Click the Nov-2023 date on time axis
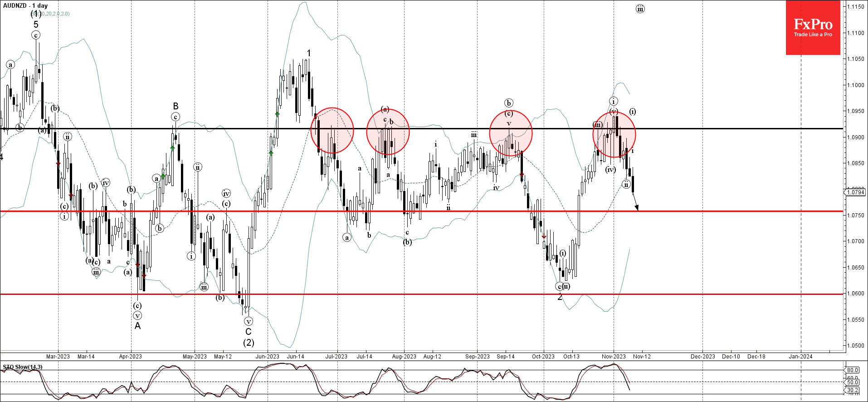Image resolution: width=868 pixels, height=402 pixels. 614,357
